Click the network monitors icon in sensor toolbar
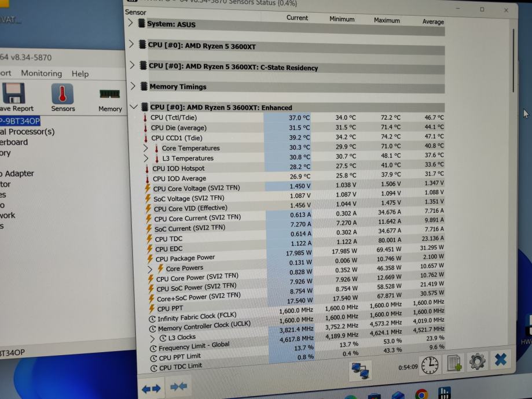The width and height of the screenshot is (532, 399). pyautogui.click(x=360, y=370)
